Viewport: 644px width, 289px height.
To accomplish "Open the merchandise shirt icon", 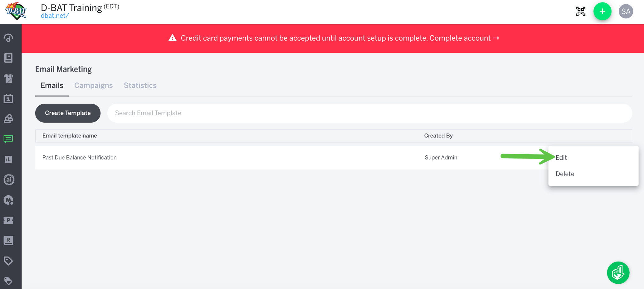I will (x=8, y=78).
